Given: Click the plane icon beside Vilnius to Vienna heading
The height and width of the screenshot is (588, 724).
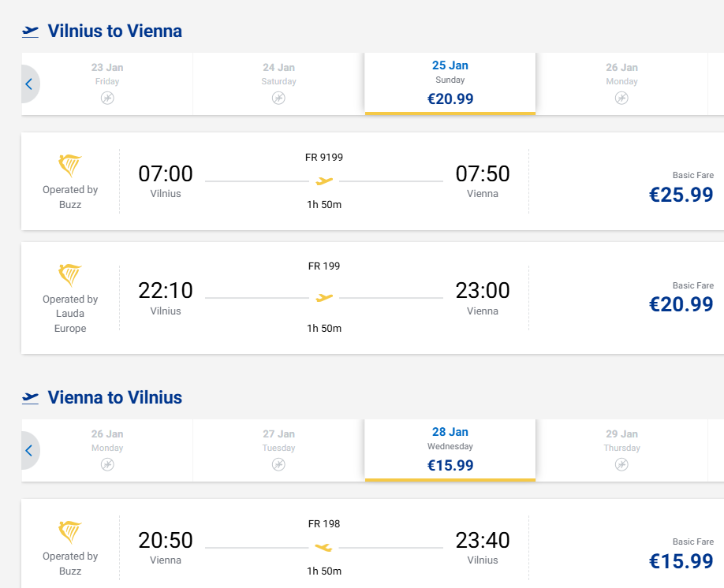Looking at the screenshot, I should (31, 32).
